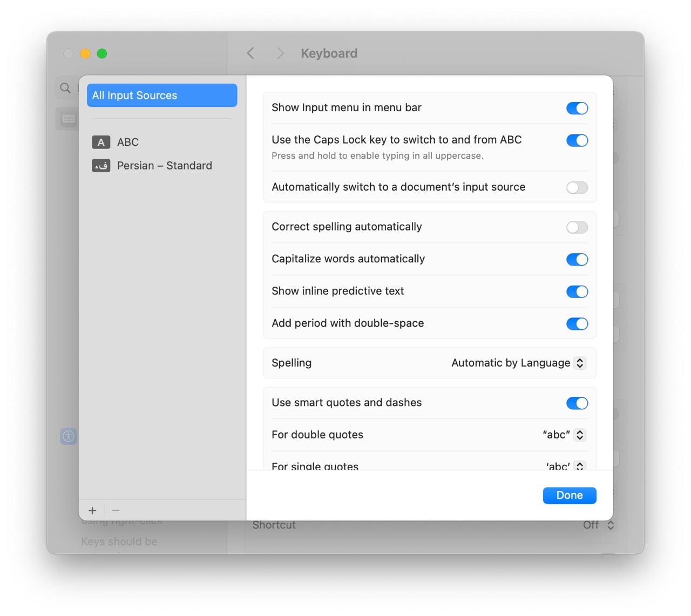Viewport: 691px width, 616px height.
Task: Click the ABC input source icon
Action: click(101, 142)
